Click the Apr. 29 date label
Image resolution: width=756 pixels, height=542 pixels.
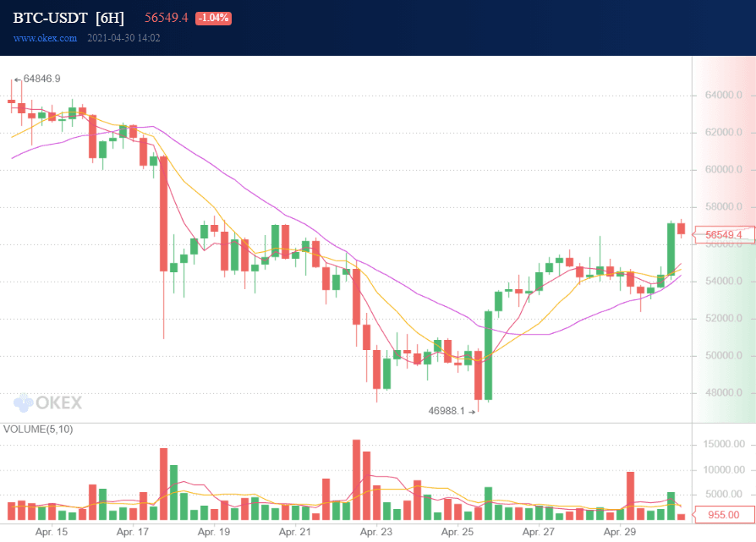619,533
